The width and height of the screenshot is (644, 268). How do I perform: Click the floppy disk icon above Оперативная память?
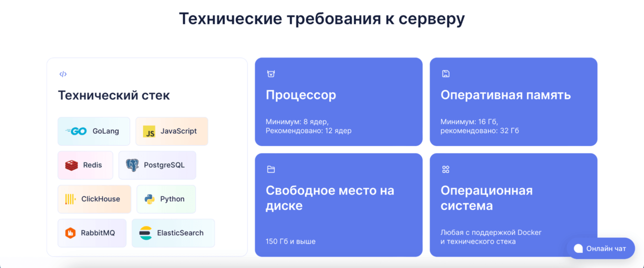click(x=446, y=73)
